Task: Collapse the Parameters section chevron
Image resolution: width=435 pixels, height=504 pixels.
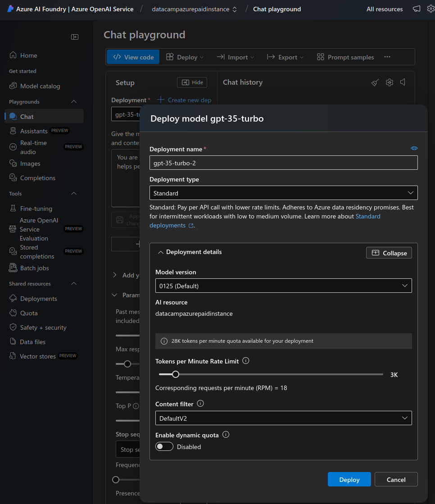Action: (114, 295)
